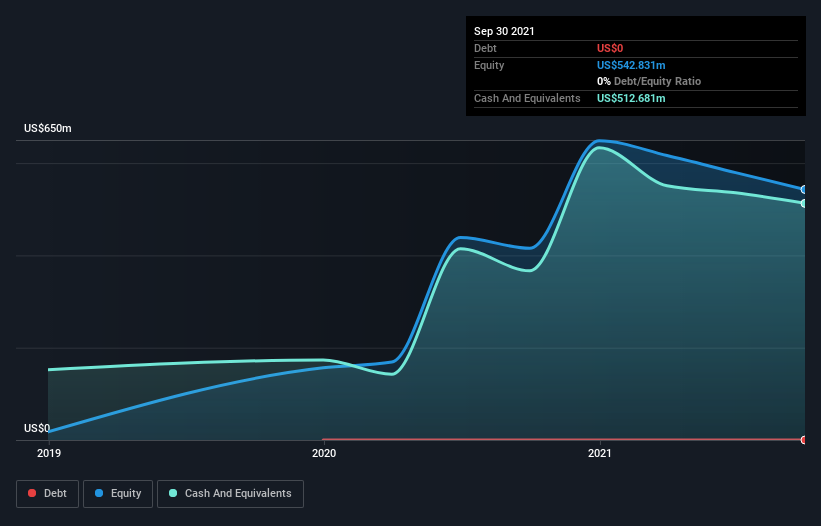Click the teal Cash And Equivalents legend dot

(173, 493)
